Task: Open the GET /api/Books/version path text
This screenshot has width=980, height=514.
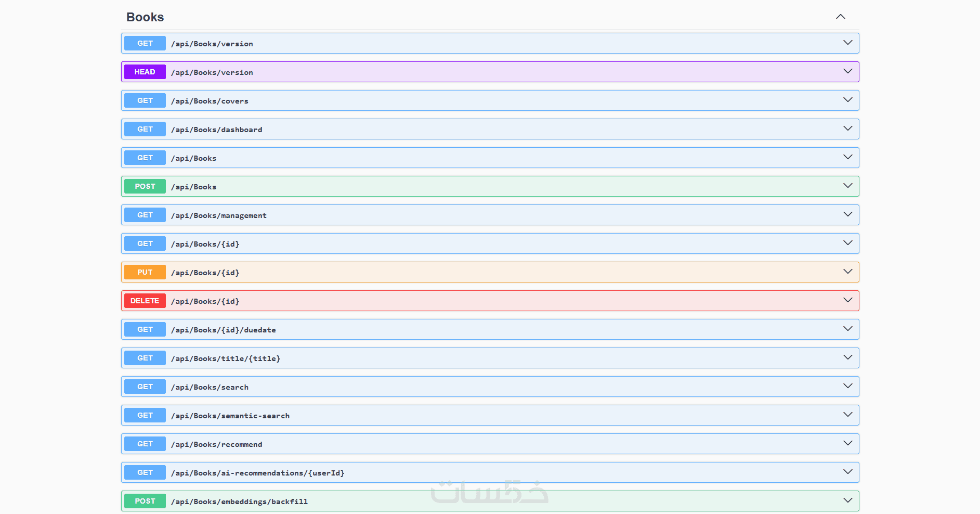Action: click(212, 44)
